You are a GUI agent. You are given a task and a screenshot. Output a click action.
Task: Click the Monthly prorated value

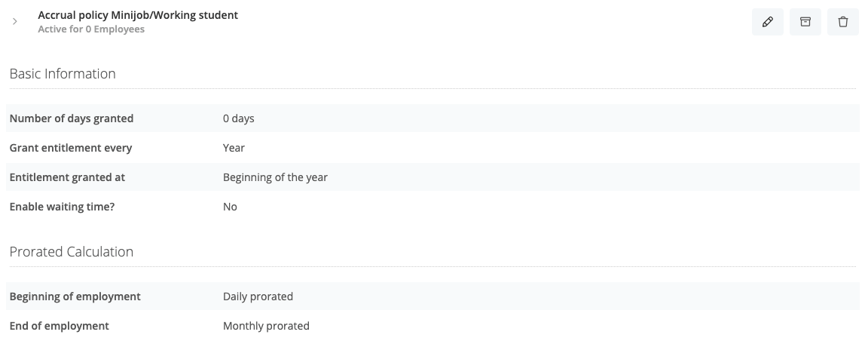(x=266, y=326)
